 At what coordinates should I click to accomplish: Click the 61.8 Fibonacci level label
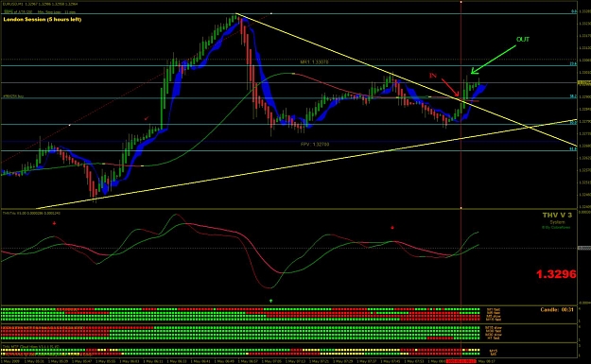(573, 148)
